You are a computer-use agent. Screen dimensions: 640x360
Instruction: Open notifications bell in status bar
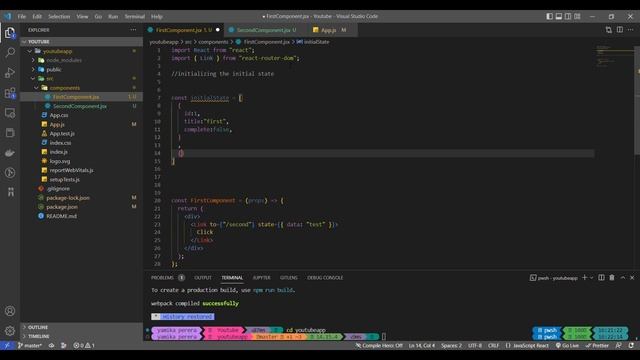[x=631, y=345]
